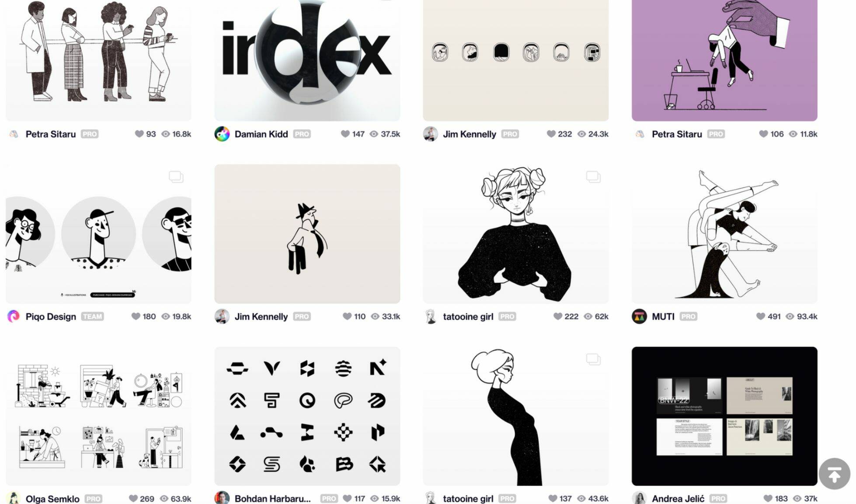Like Petra Sitaru's shot with 93 likes
856x504 pixels.
(139, 134)
